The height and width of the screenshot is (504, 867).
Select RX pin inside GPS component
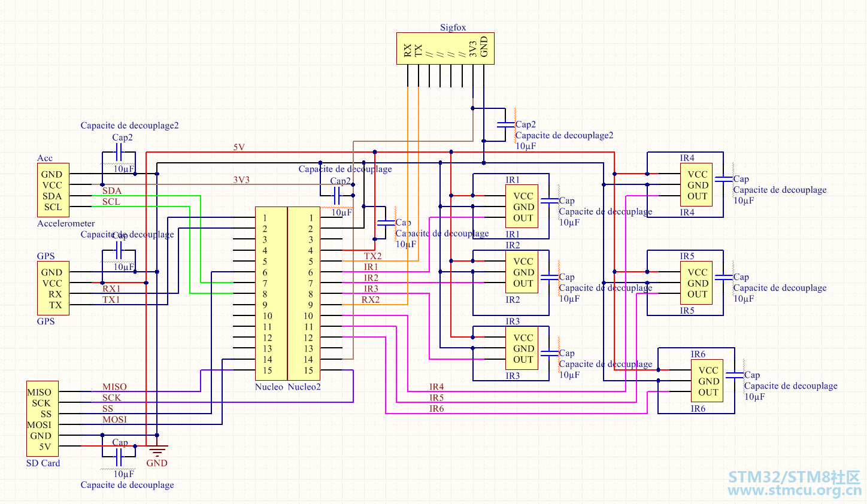click(55, 294)
